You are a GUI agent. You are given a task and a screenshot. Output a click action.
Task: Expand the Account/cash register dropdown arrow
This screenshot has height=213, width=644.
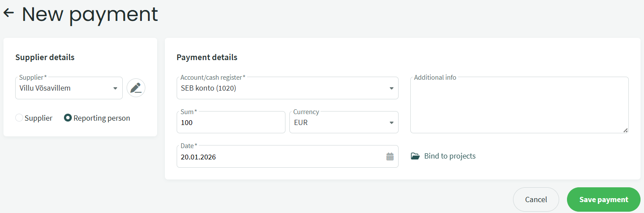tap(391, 88)
